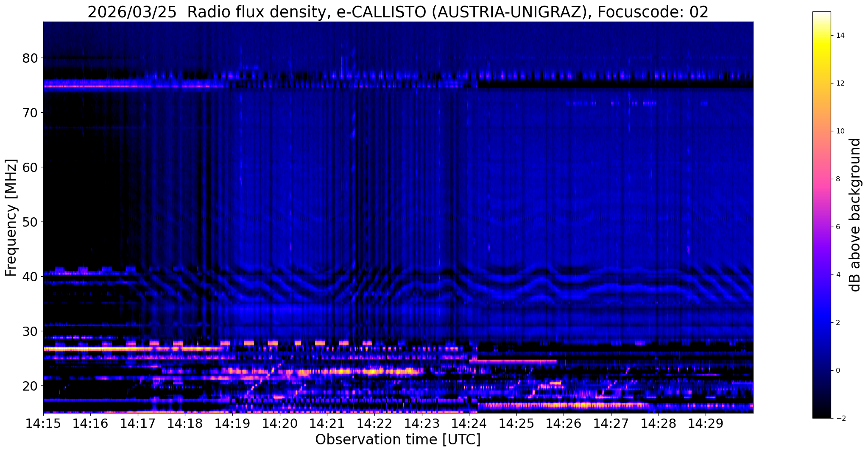The image size is (868, 452).
Task: Click the 60 MHz frequency tick label
Action: tap(30, 167)
